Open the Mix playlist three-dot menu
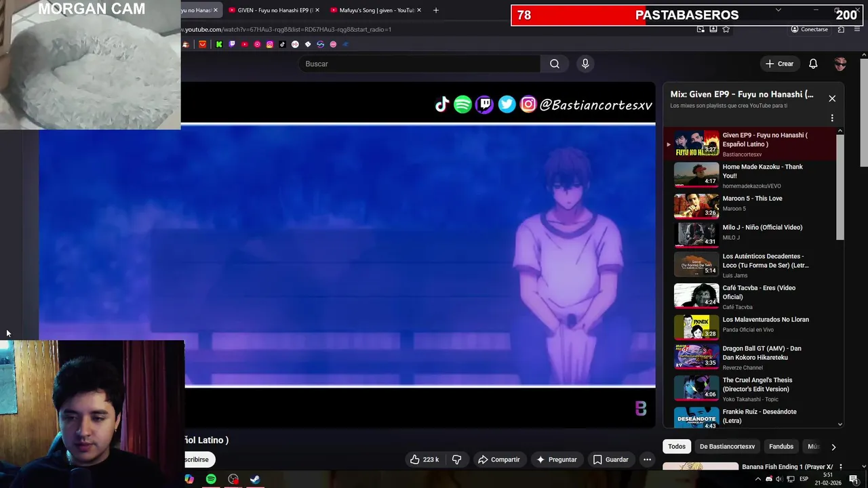The height and width of the screenshot is (488, 868). (x=832, y=118)
